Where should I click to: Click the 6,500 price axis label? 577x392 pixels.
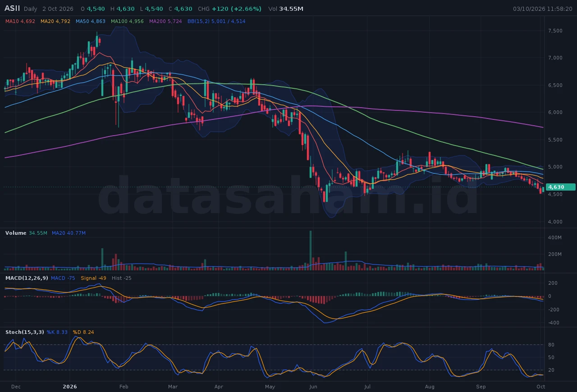point(555,85)
